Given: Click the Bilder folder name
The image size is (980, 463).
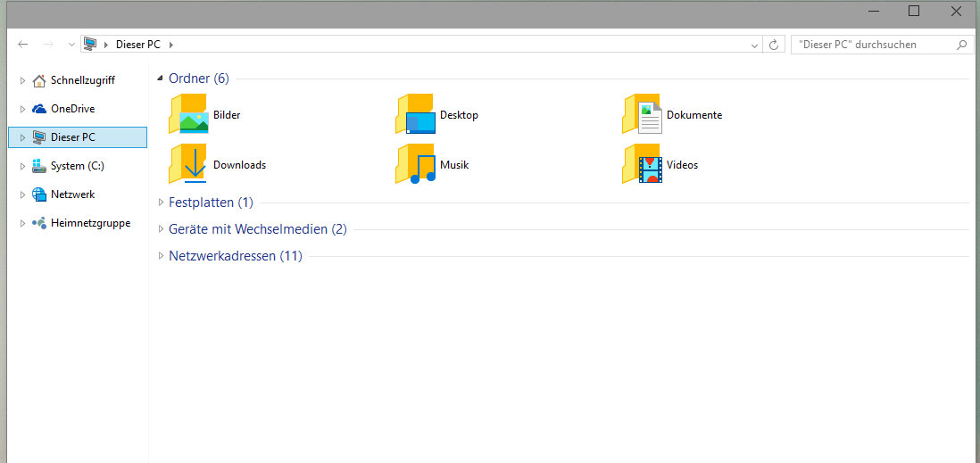Looking at the screenshot, I should (227, 115).
